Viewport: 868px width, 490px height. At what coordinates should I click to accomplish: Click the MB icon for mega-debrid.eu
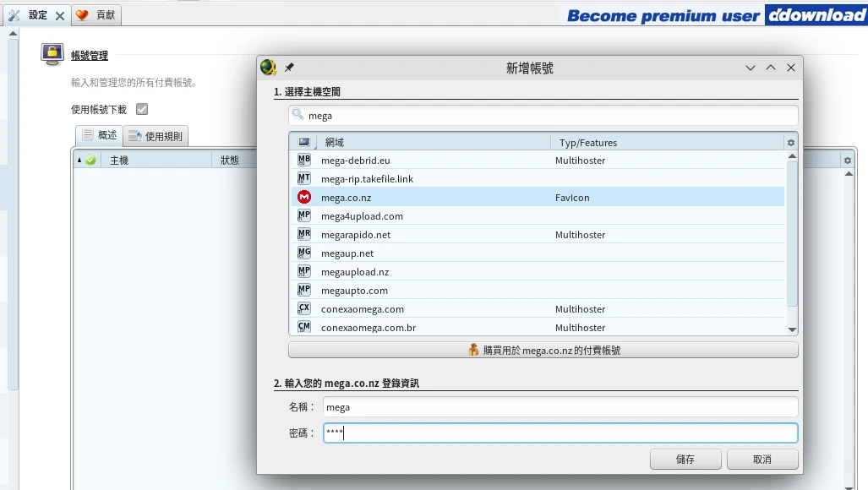pos(304,160)
